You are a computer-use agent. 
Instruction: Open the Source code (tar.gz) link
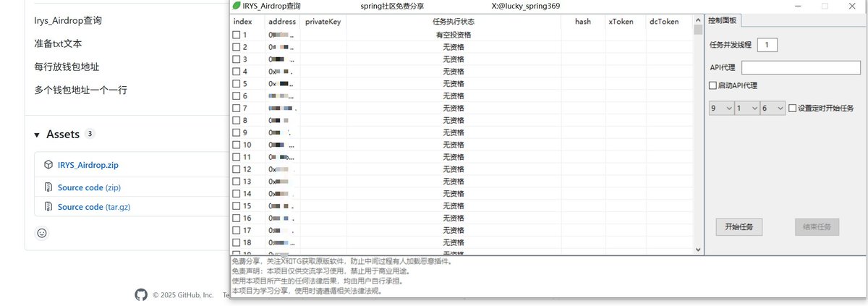coord(94,207)
